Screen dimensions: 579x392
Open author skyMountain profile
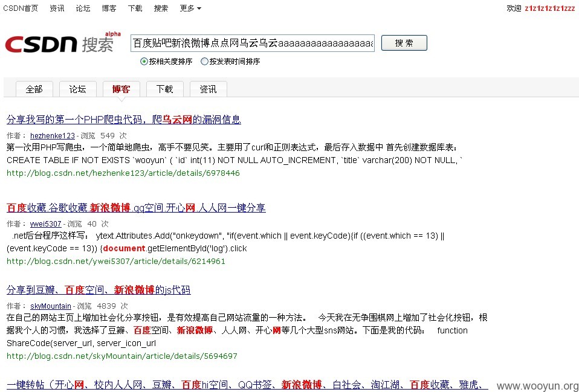[x=51, y=306]
